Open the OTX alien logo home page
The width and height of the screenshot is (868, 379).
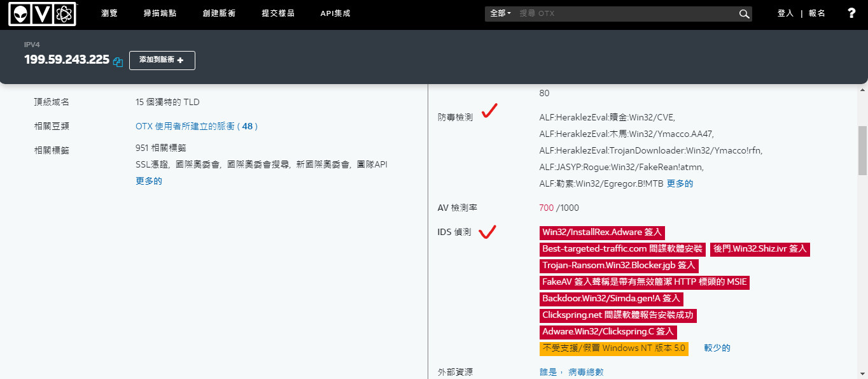(x=43, y=14)
